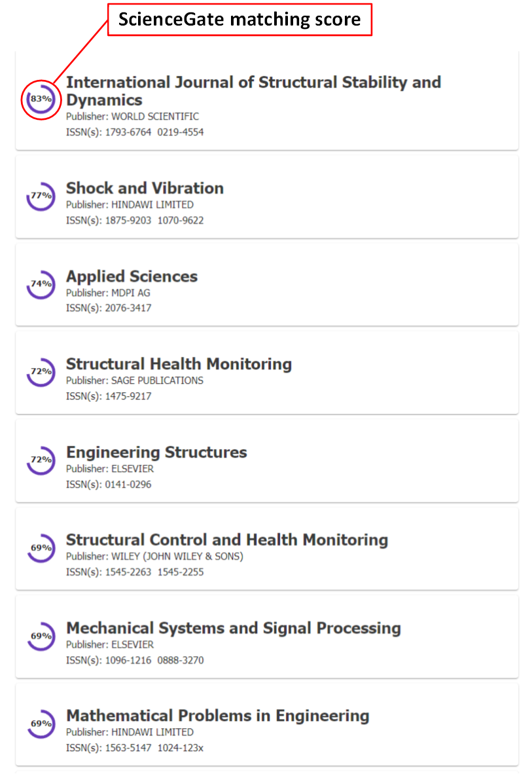The width and height of the screenshot is (532, 774).
Task: Click the 72% ring beside Engineering Structures
Action: 41,460
